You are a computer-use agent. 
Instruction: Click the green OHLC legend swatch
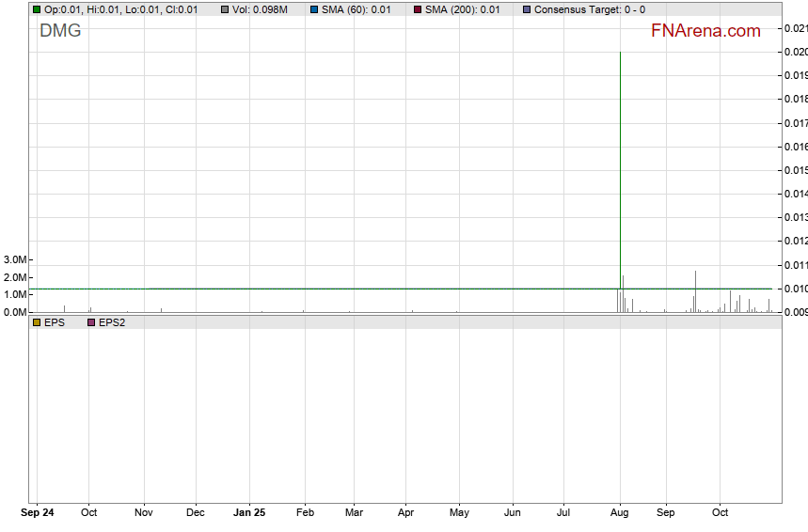click(x=37, y=9)
